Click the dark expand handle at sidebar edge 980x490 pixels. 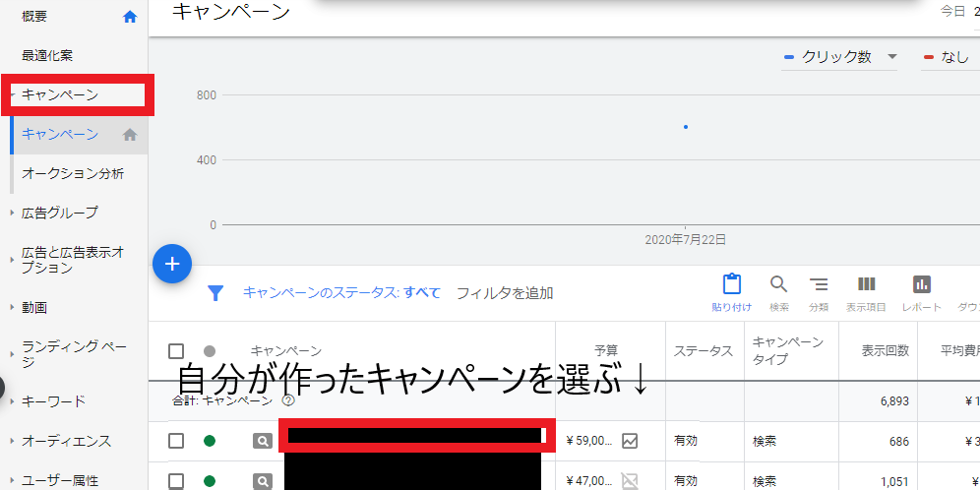(x=2, y=388)
